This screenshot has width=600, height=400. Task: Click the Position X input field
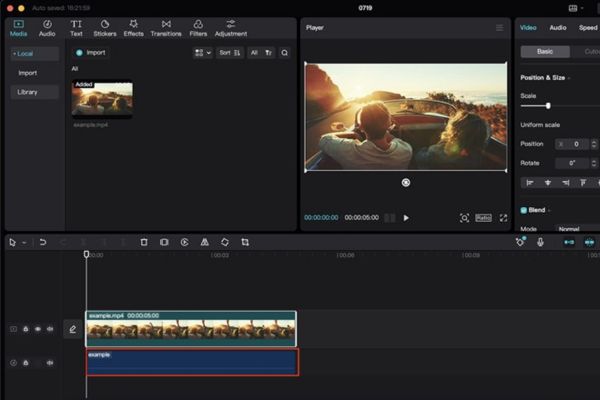pyautogui.click(x=573, y=144)
